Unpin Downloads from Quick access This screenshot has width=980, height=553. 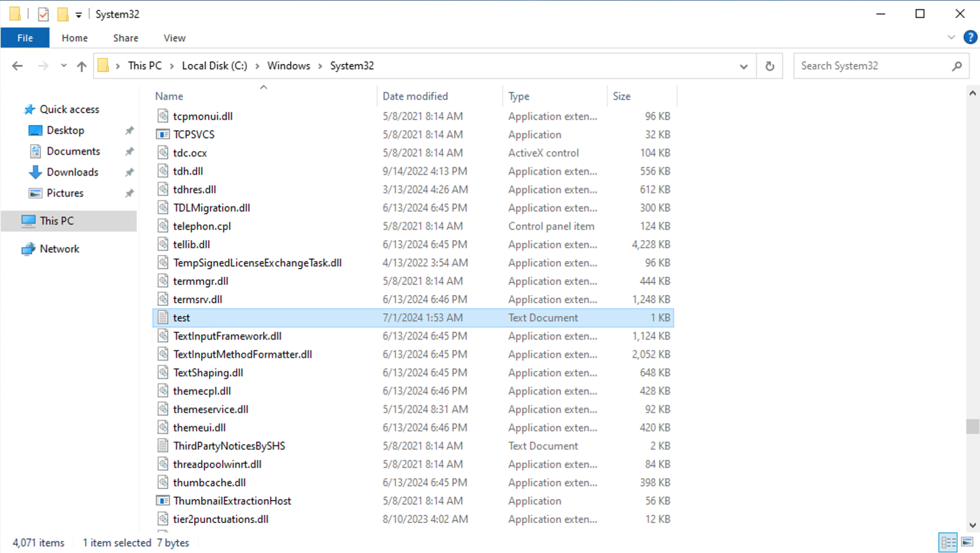click(129, 172)
